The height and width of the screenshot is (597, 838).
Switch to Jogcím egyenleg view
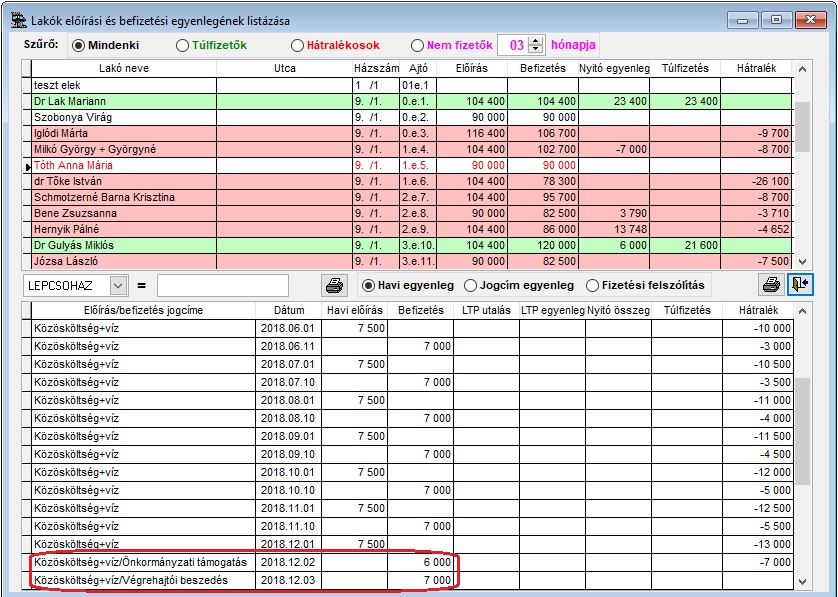coord(471,285)
